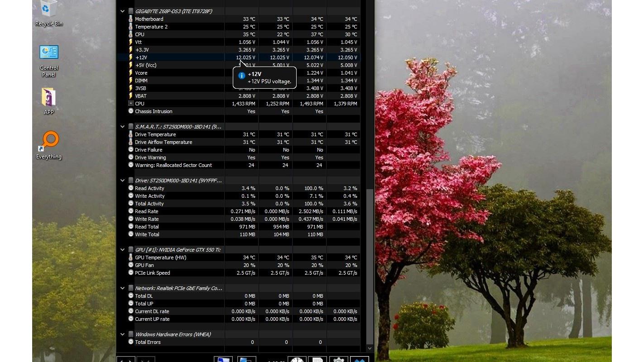Click the clock reset icon in toolbar
This screenshot has width=644, height=362.
click(297, 359)
